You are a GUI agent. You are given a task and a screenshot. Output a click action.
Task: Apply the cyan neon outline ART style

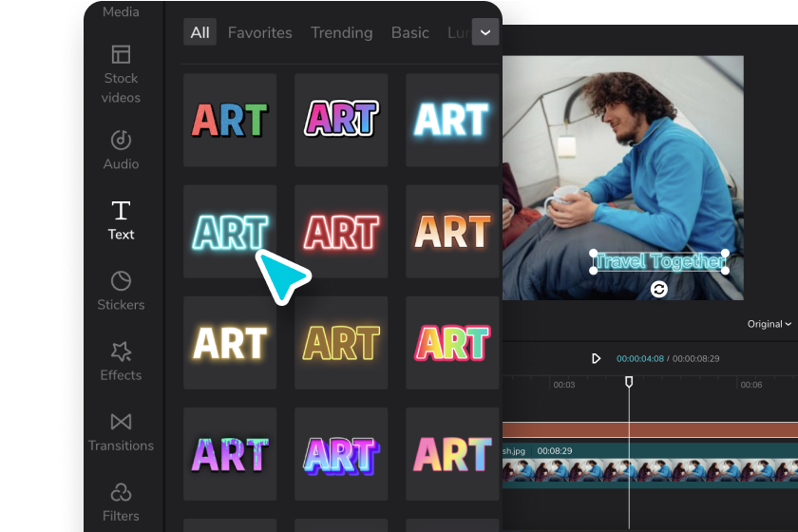[230, 231]
